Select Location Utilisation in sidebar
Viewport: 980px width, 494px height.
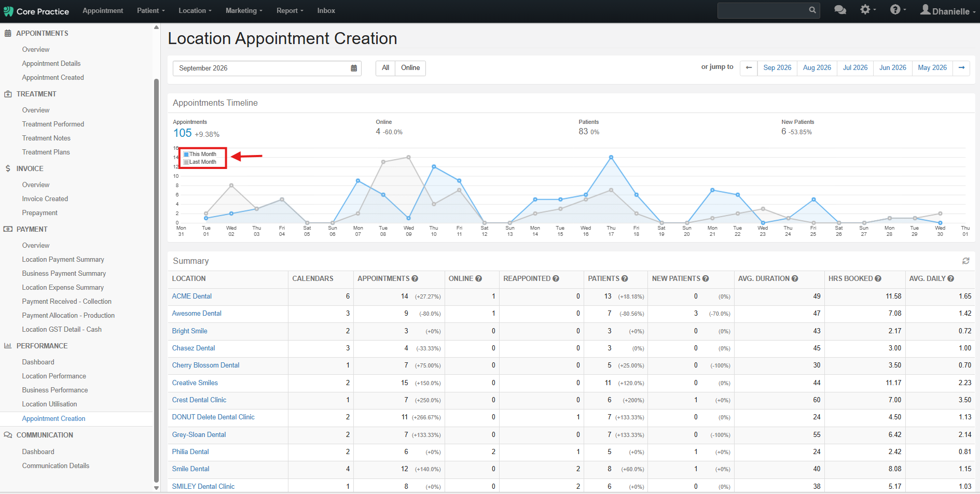49,404
